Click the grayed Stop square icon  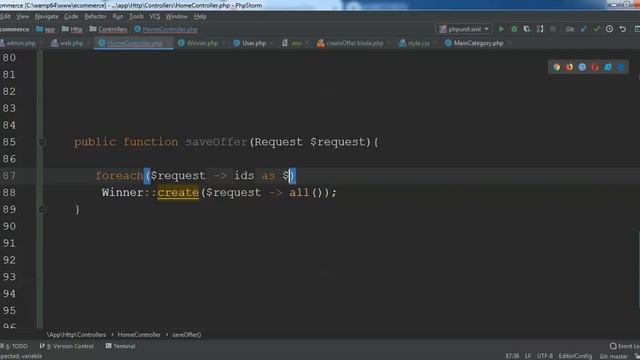pos(553,29)
